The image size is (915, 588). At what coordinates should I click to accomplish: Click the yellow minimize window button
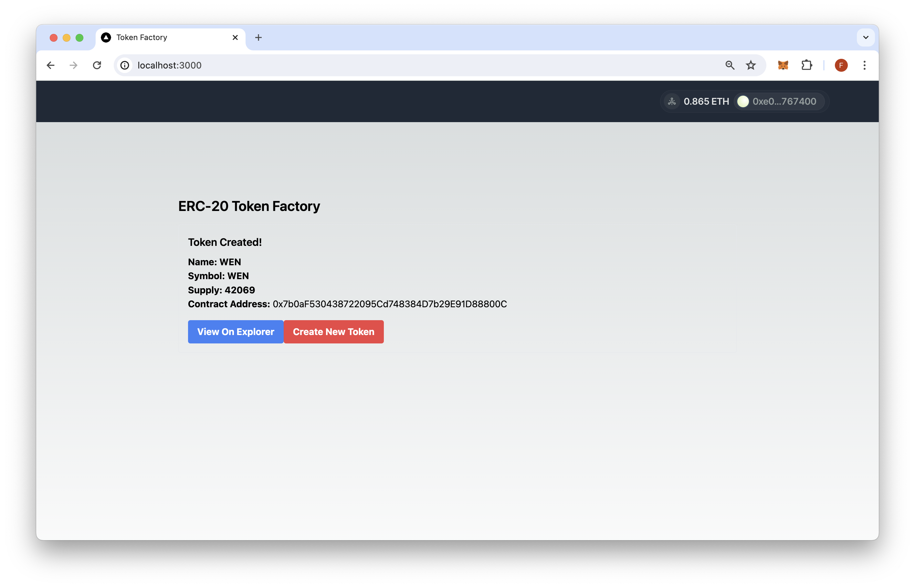pyautogui.click(x=67, y=38)
